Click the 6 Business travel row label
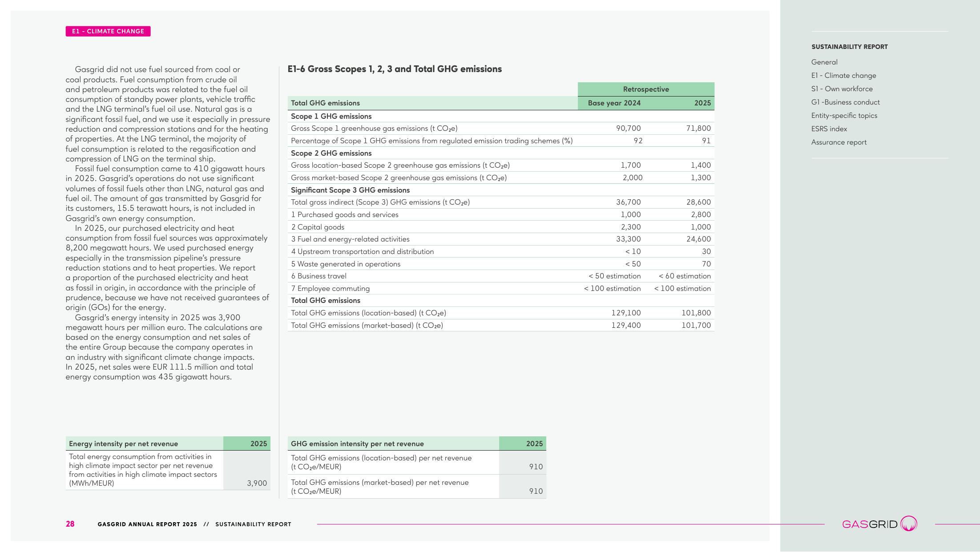 tap(319, 276)
